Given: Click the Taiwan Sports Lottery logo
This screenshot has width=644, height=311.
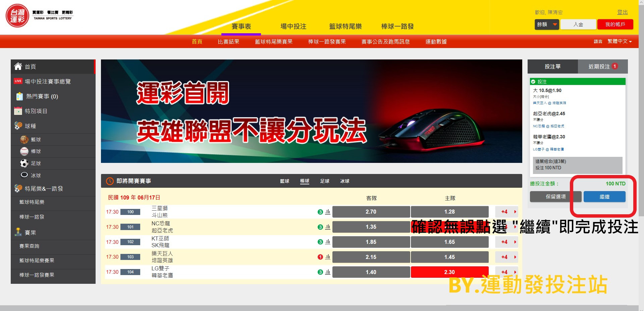Looking at the screenshot, I should (40, 15).
